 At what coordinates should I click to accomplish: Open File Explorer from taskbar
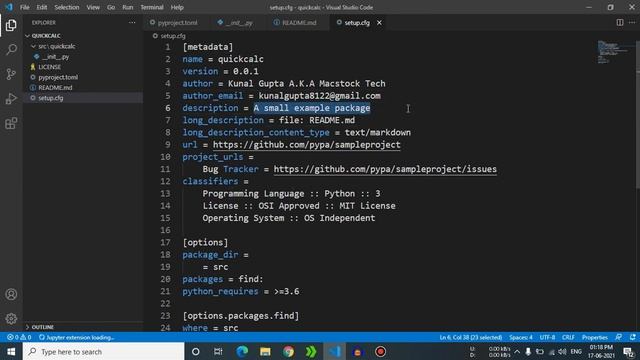click(x=265, y=351)
